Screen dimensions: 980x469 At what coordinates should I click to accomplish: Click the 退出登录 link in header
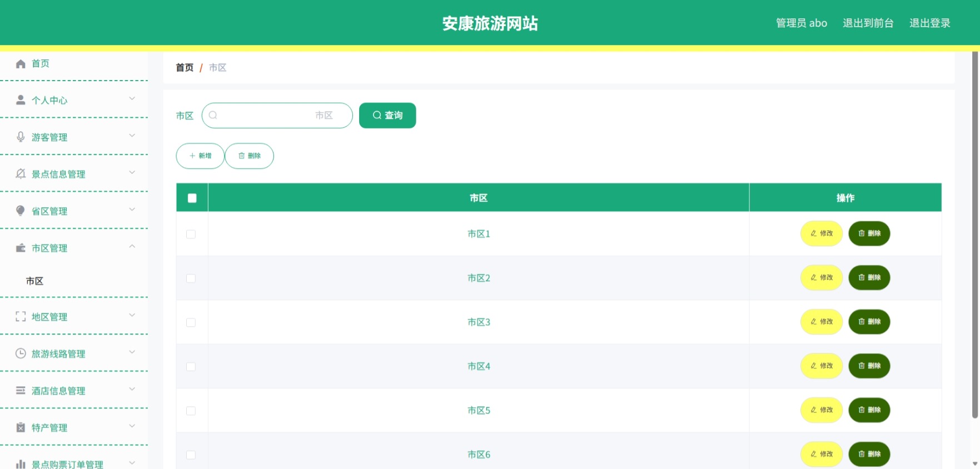click(930, 23)
